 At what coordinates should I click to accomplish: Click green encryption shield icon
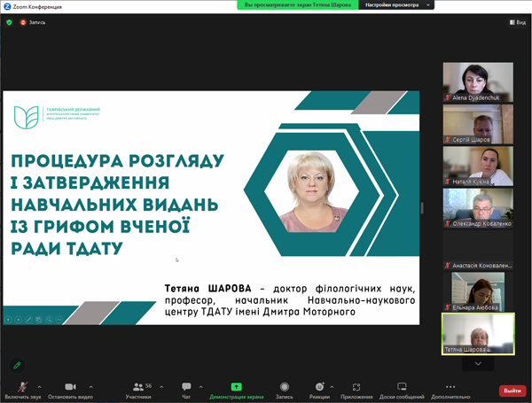9,22
